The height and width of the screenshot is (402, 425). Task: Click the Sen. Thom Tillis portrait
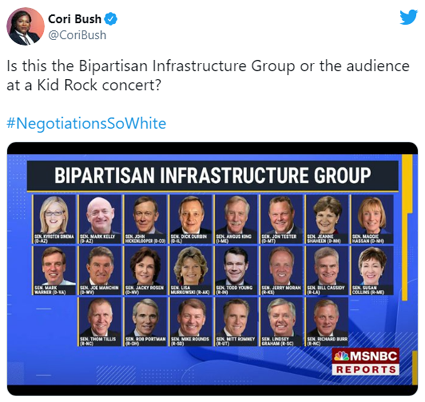(x=100, y=322)
